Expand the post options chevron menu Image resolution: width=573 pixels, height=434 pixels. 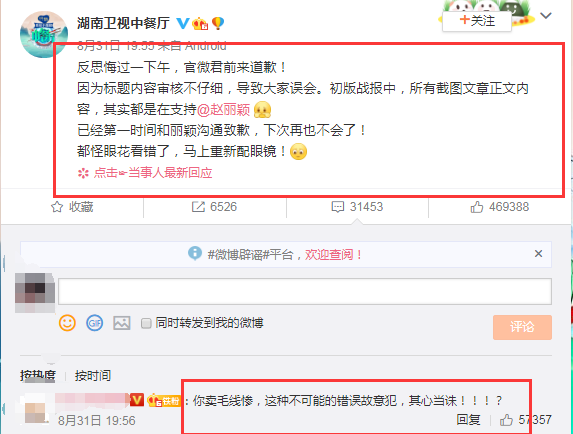tap(546, 16)
